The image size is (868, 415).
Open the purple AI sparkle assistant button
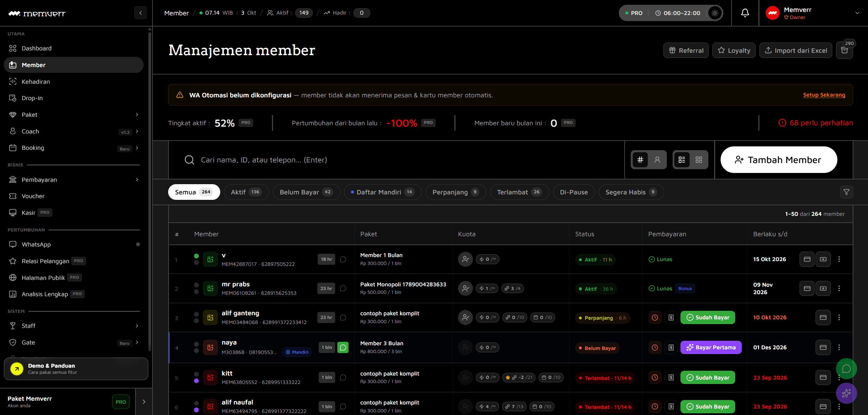(846, 393)
